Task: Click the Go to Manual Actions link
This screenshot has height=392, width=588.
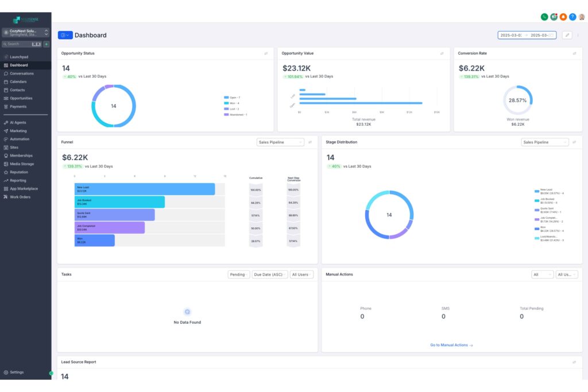Action: pos(451,345)
